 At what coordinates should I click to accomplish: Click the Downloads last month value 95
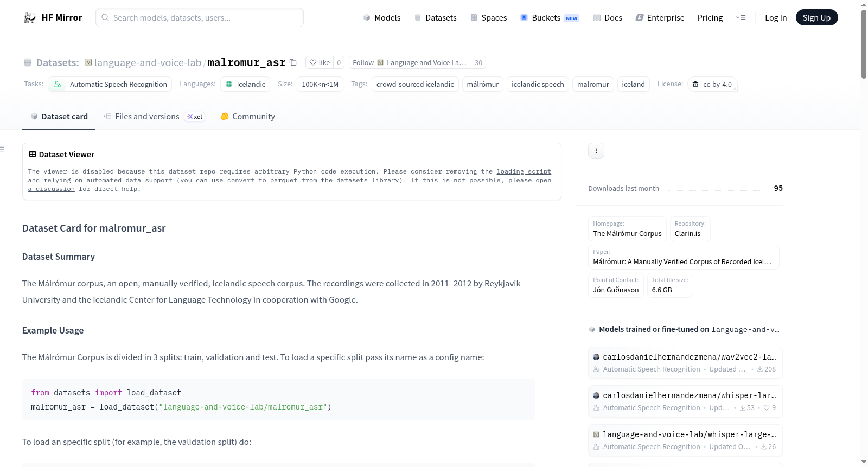[778, 188]
